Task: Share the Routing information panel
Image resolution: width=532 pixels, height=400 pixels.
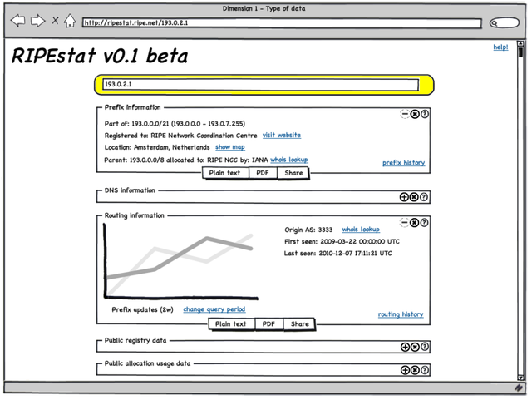Action: 299,324
